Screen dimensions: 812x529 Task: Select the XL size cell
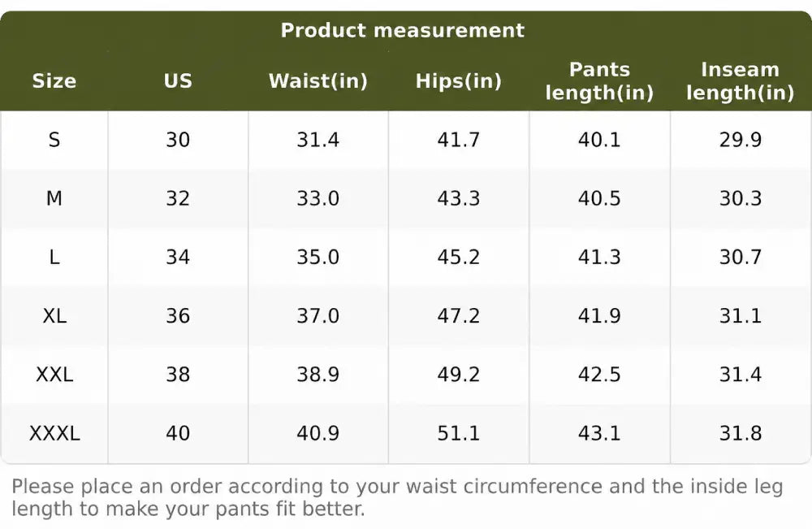[x=54, y=315]
